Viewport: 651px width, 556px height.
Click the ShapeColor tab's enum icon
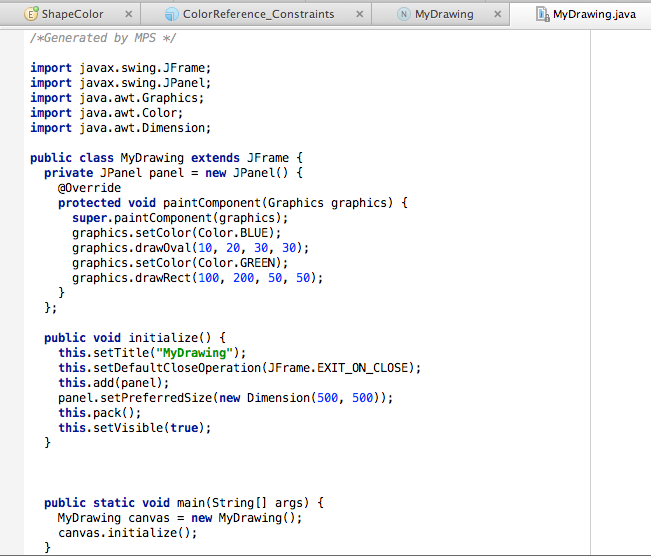point(30,14)
